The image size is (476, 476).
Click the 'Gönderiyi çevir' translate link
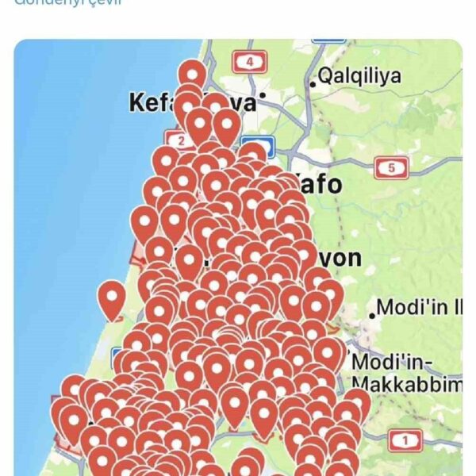(x=68, y=2)
